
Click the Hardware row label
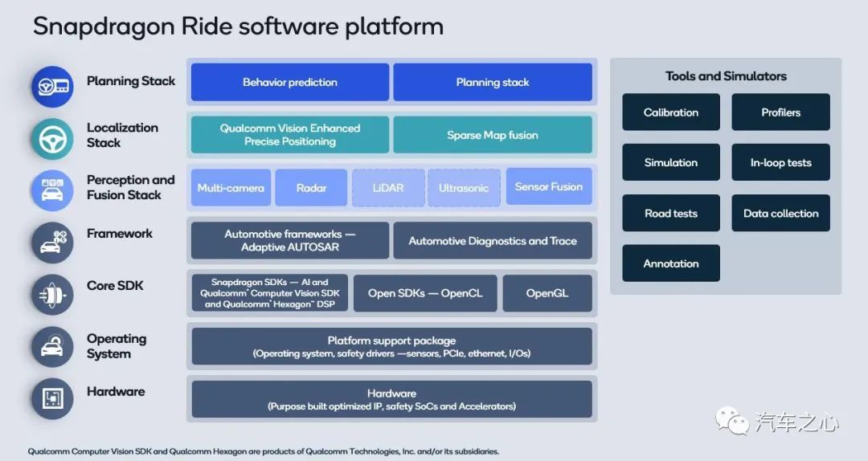click(116, 391)
